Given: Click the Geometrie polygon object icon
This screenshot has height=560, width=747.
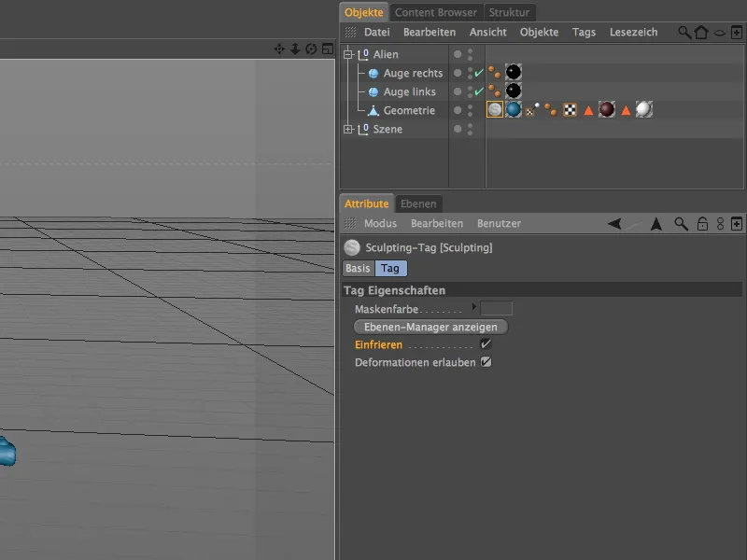Looking at the screenshot, I should (373, 110).
